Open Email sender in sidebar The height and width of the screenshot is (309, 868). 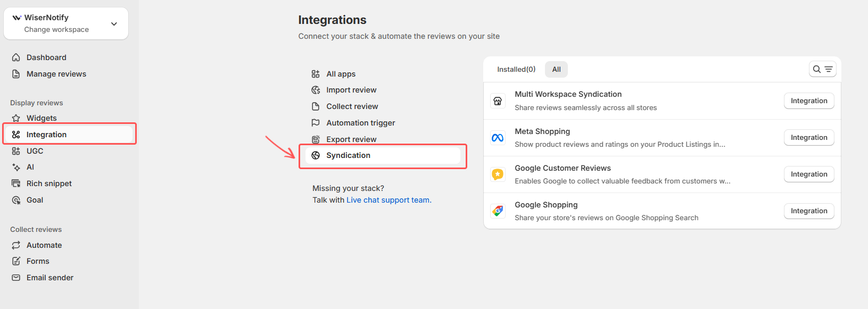click(49, 278)
